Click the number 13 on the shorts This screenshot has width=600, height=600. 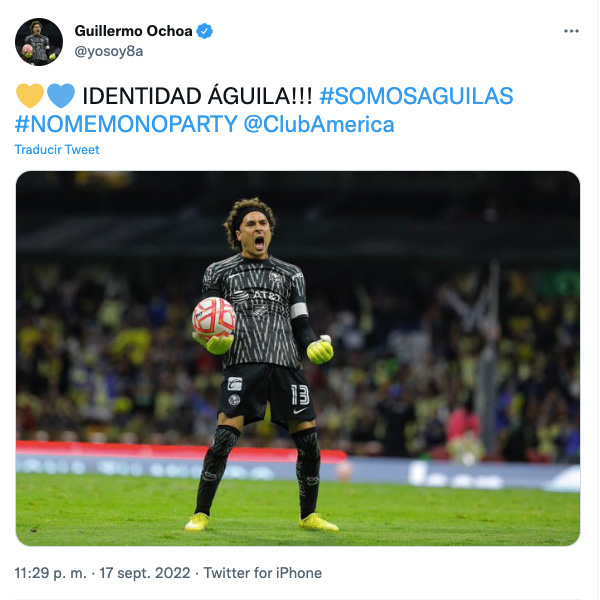point(300,395)
